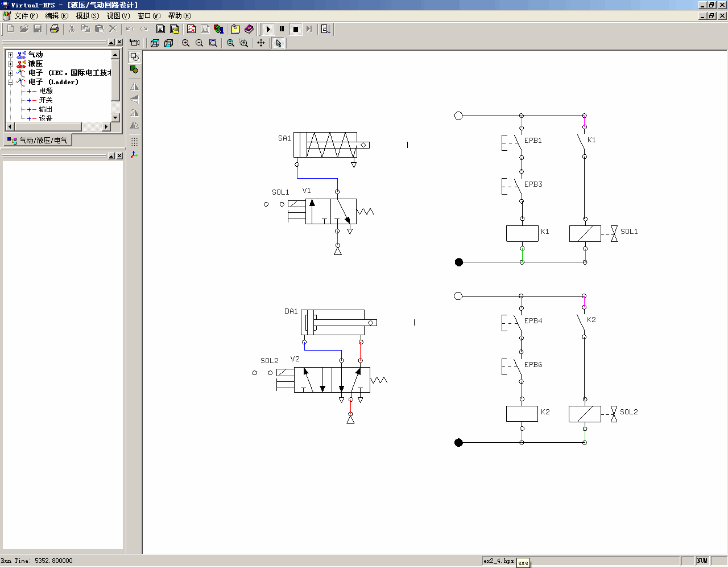Click the Paste clipboard icon
Image resolution: width=728 pixels, height=568 pixels.
tap(99, 29)
